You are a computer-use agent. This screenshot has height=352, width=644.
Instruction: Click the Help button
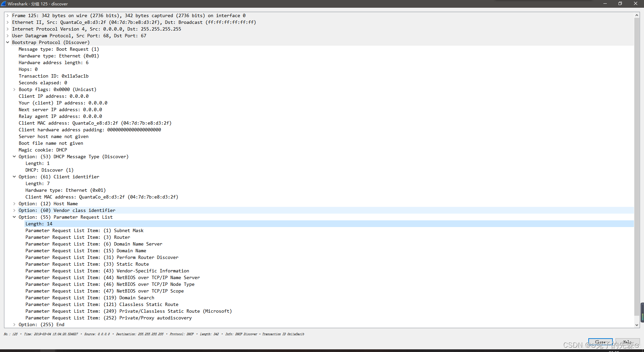[x=627, y=342]
